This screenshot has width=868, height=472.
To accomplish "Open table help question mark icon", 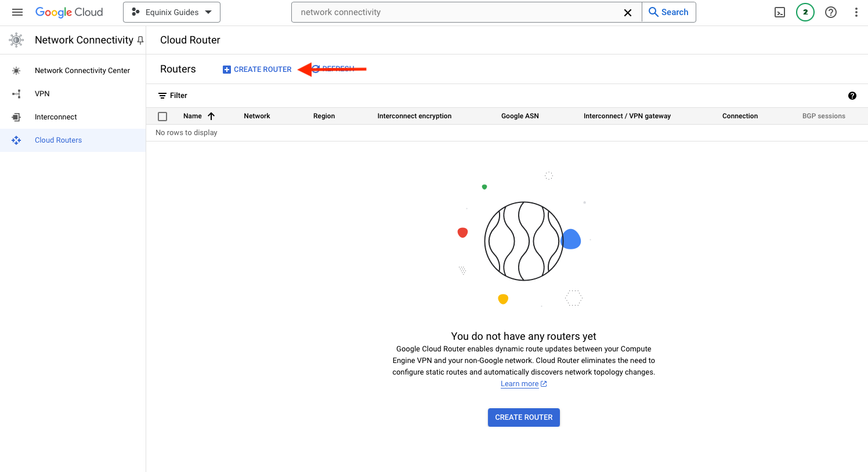I will pos(852,96).
